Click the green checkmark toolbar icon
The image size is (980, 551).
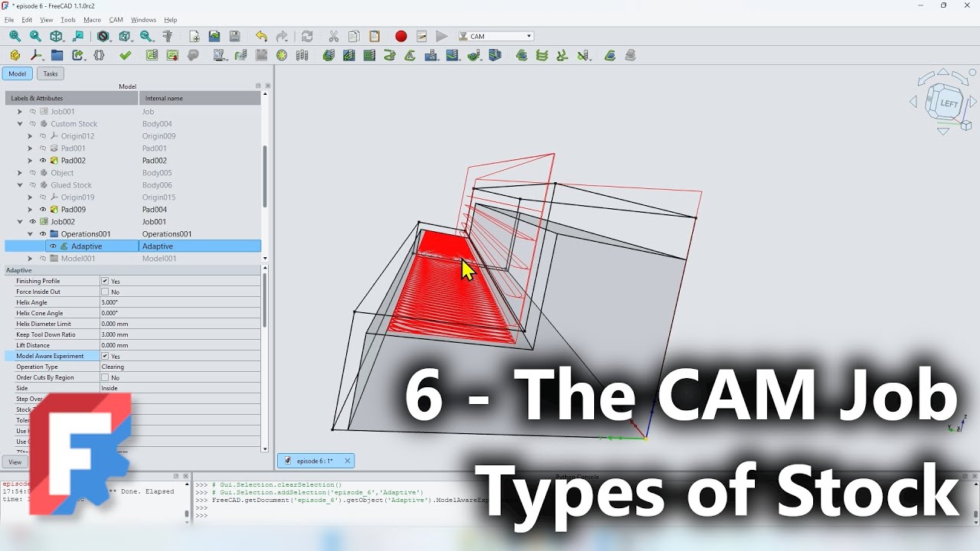(x=126, y=55)
